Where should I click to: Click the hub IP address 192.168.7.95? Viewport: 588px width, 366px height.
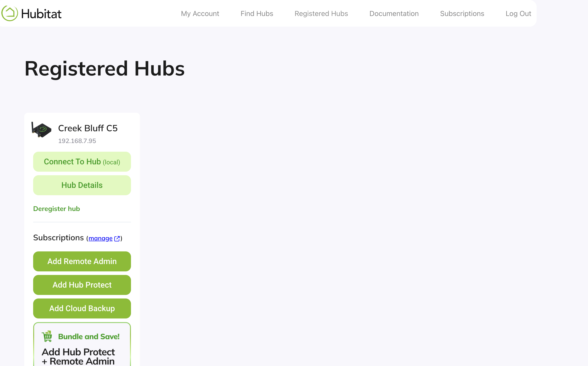77,141
